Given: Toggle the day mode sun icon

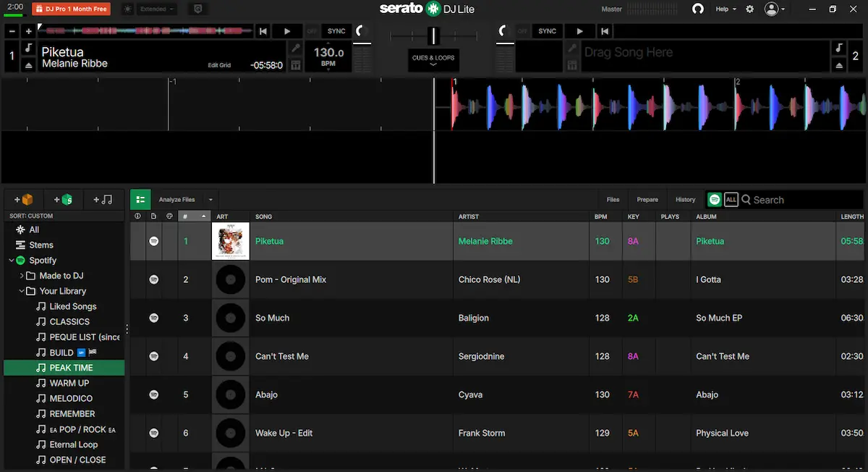Looking at the screenshot, I should pyautogui.click(x=128, y=9).
